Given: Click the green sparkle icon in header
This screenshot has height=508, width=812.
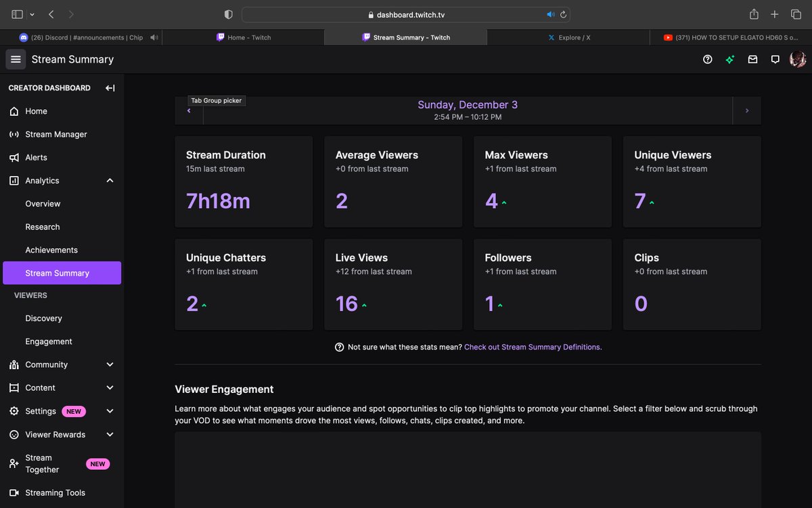Looking at the screenshot, I should (730, 60).
